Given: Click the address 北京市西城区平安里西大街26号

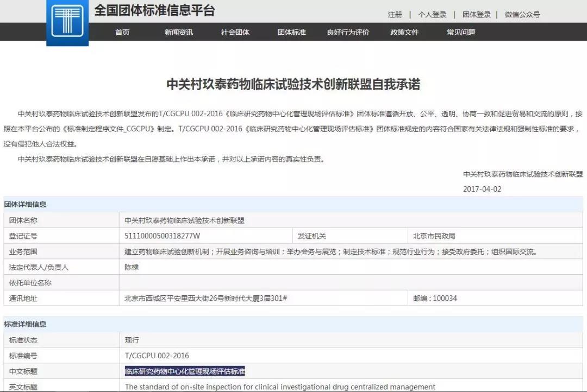Looking at the screenshot, I should coord(206,299).
